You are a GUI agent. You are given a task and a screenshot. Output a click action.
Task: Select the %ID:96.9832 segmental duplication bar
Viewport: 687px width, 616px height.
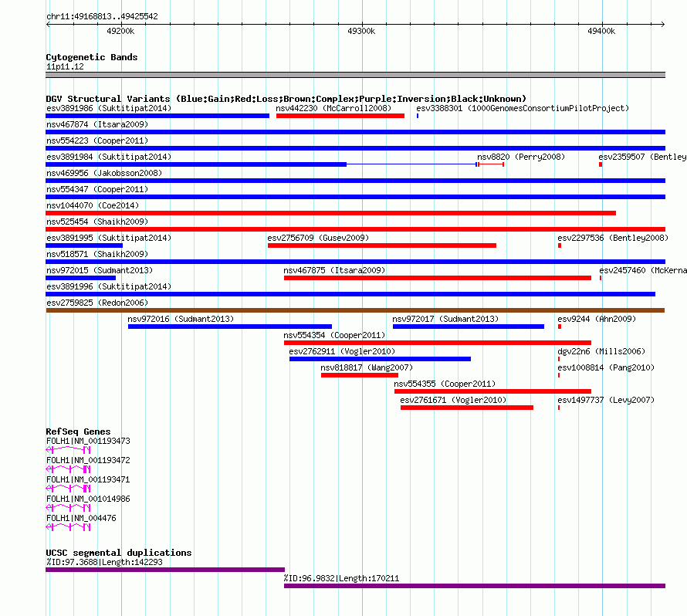475,586
